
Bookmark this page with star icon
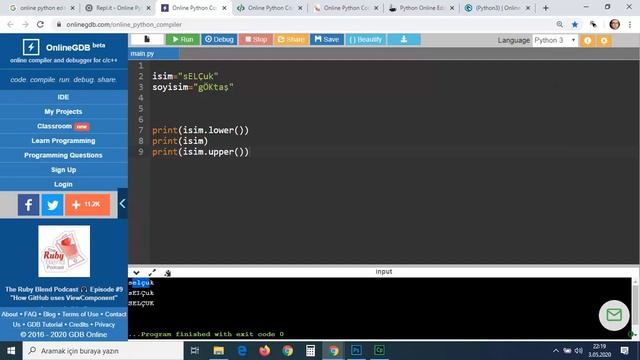click(575, 24)
